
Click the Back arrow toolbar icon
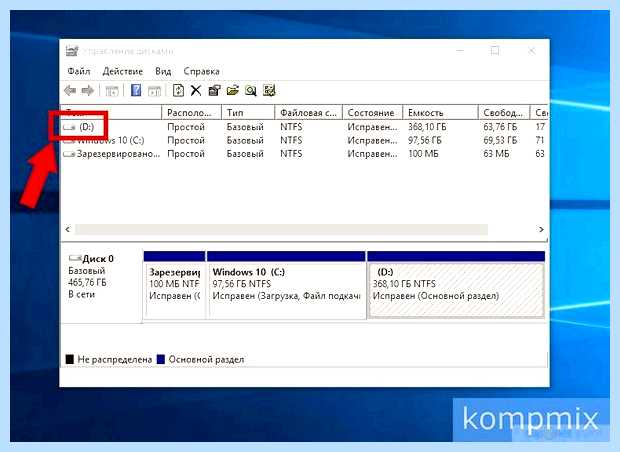click(70, 91)
